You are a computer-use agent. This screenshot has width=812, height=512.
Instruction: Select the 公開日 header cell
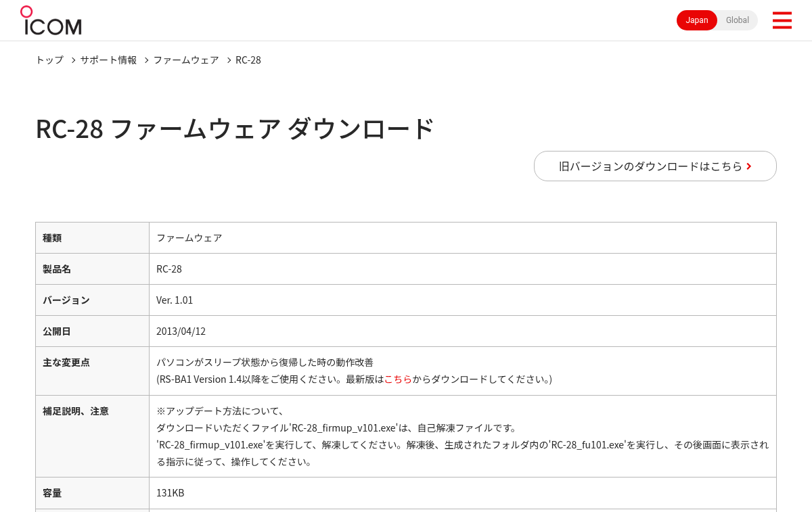click(x=92, y=331)
